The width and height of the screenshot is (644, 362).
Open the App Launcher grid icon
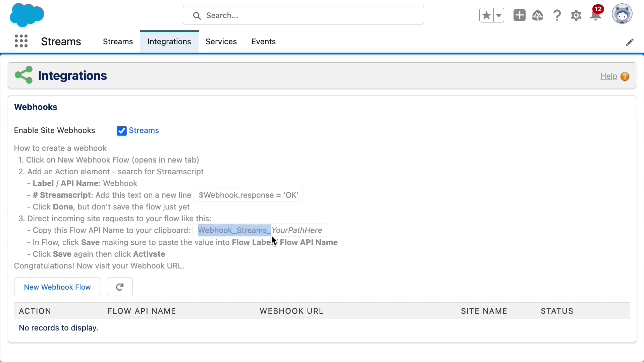pyautogui.click(x=21, y=41)
